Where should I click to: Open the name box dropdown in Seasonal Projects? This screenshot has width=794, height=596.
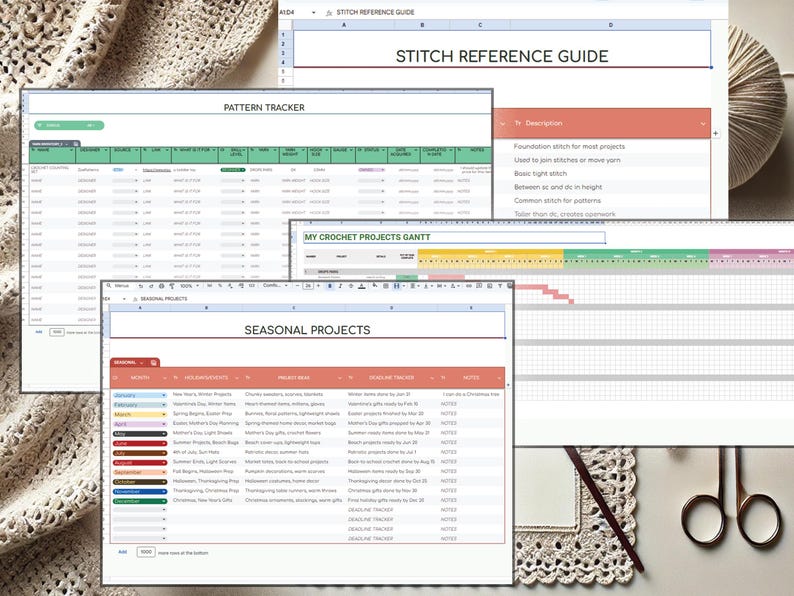click(x=124, y=299)
